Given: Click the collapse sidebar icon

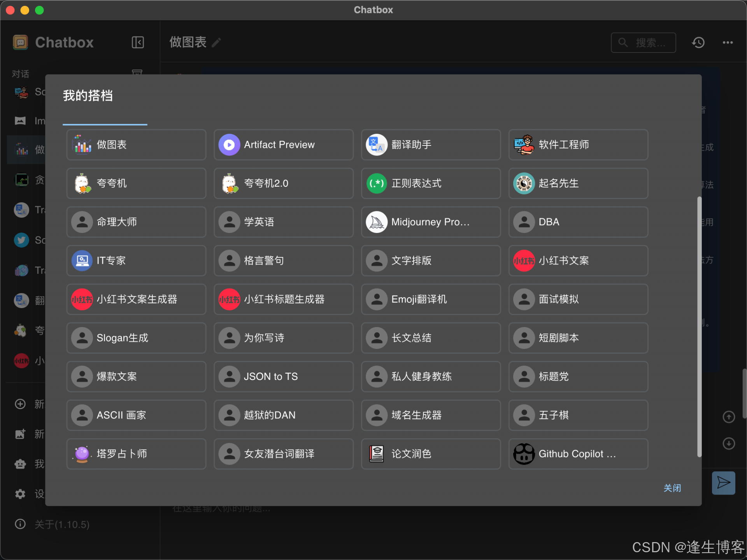Looking at the screenshot, I should point(138,42).
